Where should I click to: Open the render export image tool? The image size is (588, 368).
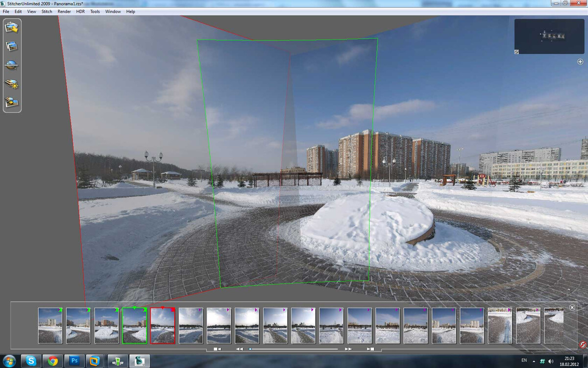pos(12,103)
